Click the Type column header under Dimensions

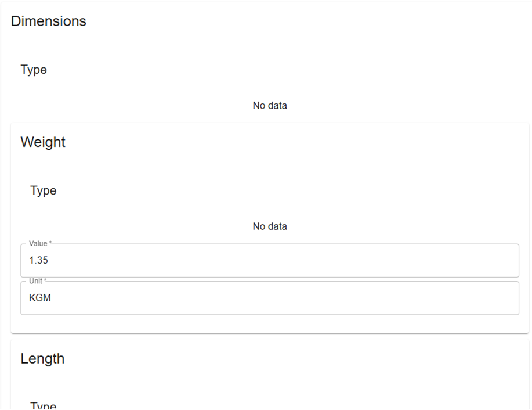click(34, 70)
